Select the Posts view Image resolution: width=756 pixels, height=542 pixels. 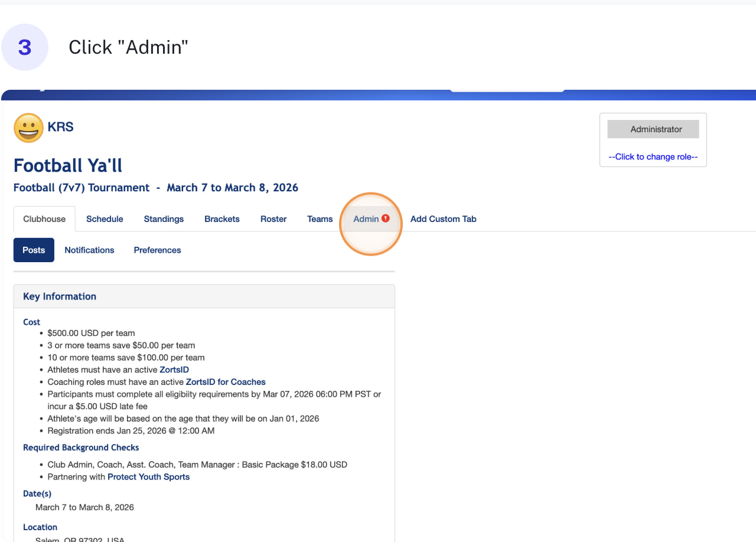34,250
